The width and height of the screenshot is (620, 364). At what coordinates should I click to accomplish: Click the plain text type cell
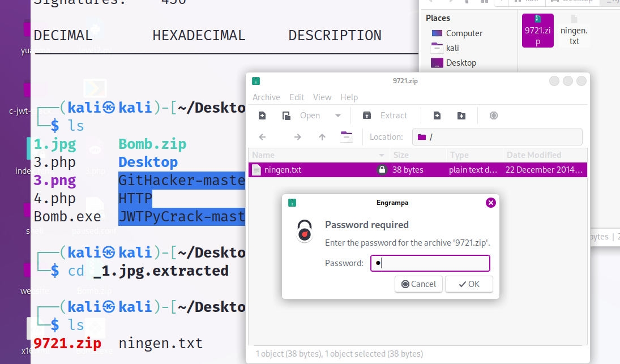point(473,170)
